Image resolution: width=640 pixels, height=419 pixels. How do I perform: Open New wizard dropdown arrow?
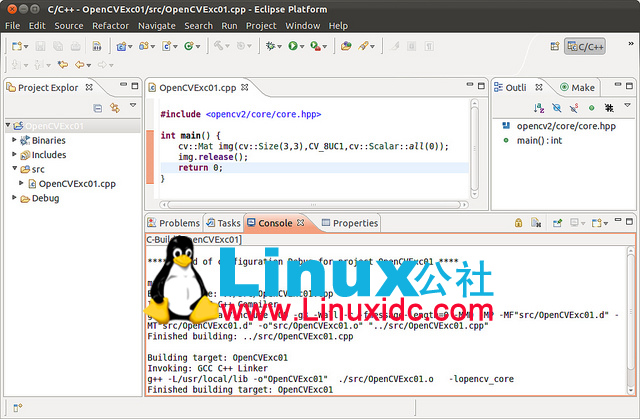coord(26,47)
